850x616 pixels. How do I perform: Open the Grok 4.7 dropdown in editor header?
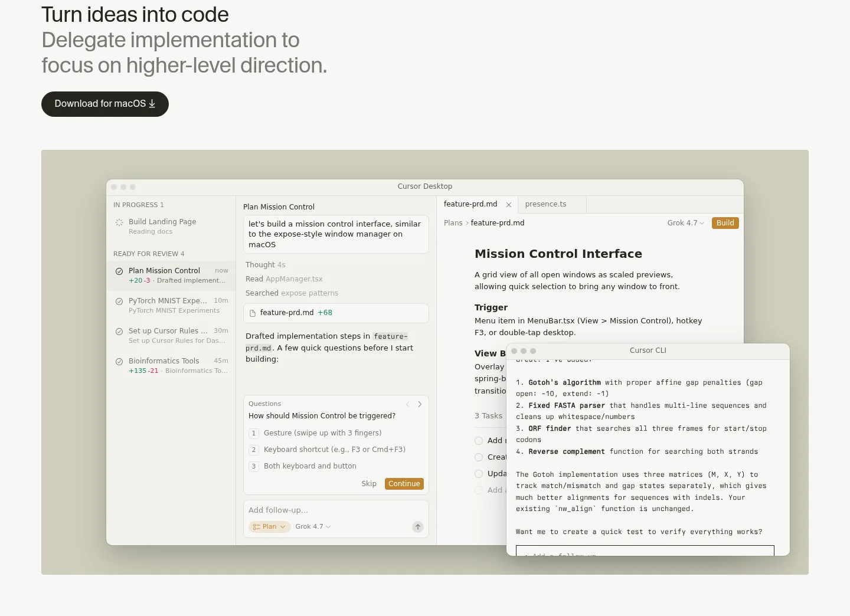point(685,223)
